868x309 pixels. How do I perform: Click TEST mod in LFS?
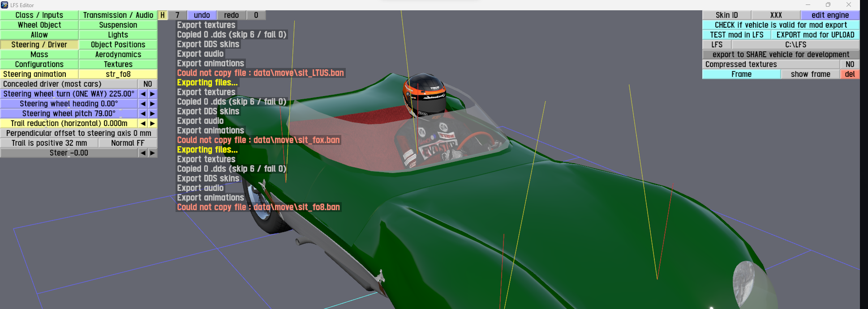[x=737, y=35]
